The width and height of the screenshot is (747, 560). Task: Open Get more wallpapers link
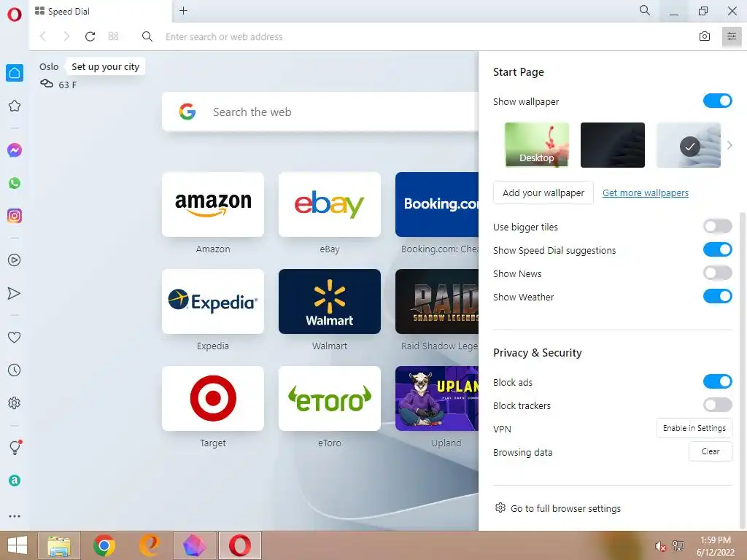[646, 192]
